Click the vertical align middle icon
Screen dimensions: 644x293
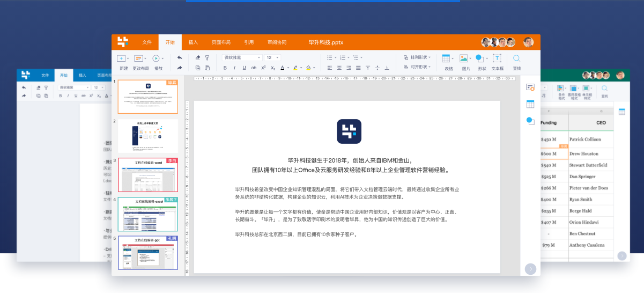click(x=377, y=68)
